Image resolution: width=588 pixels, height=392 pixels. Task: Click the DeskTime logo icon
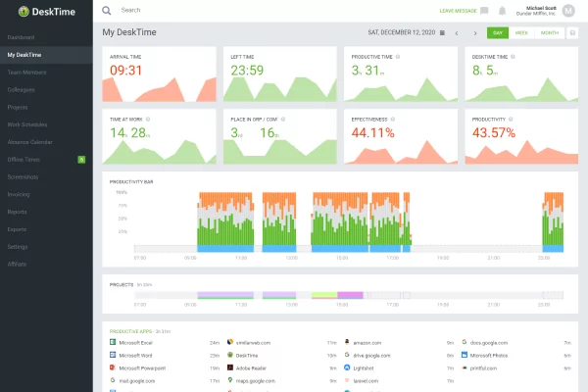(x=24, y=12)
